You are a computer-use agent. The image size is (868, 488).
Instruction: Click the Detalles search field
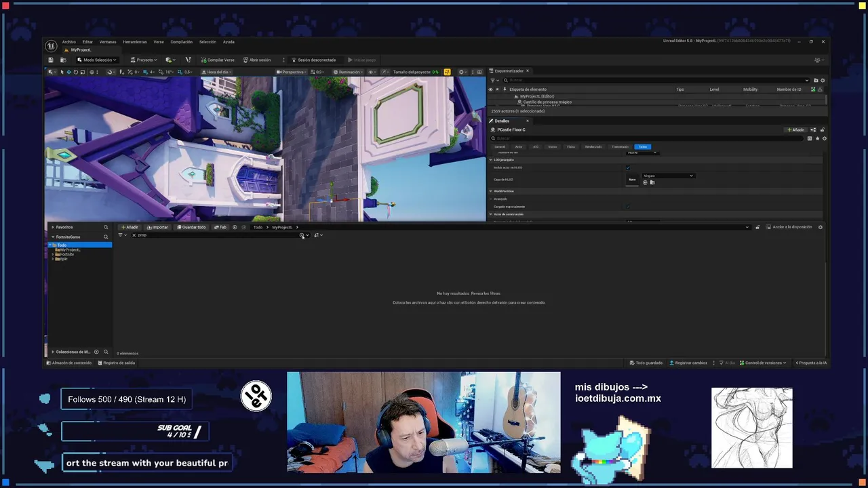click(647, 138)
